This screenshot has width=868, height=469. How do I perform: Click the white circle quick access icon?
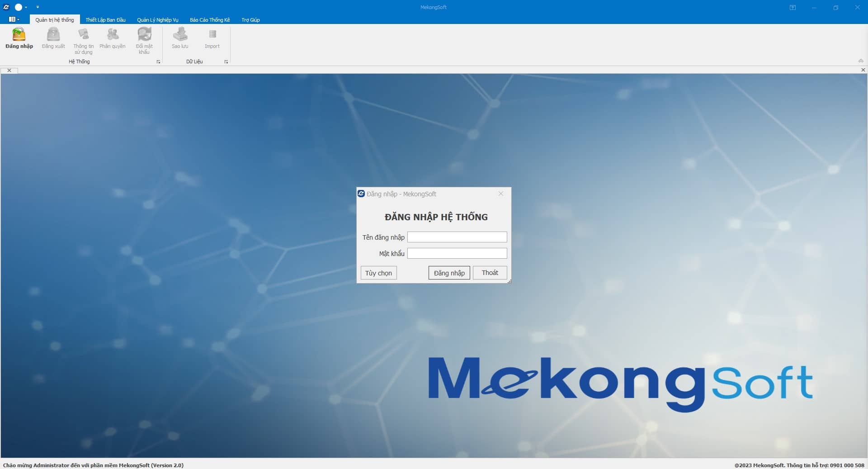point(19,7)
